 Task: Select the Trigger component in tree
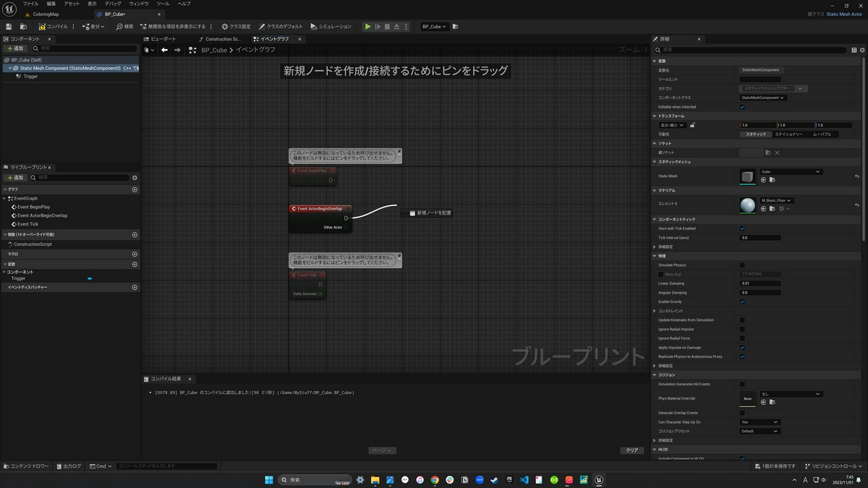coord(30,76)
